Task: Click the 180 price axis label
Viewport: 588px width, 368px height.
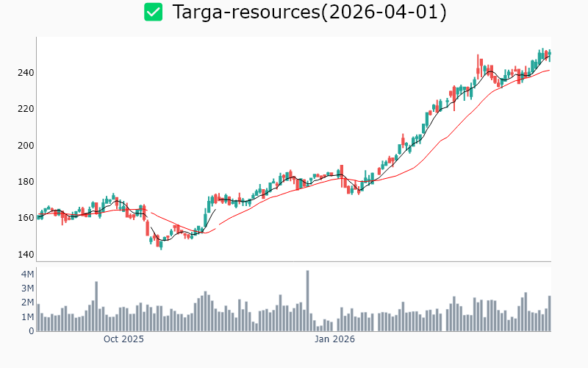Action: pos(26,182)
